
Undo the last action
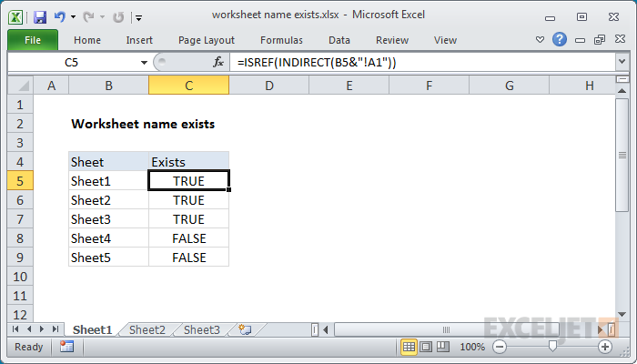(60, 17)
